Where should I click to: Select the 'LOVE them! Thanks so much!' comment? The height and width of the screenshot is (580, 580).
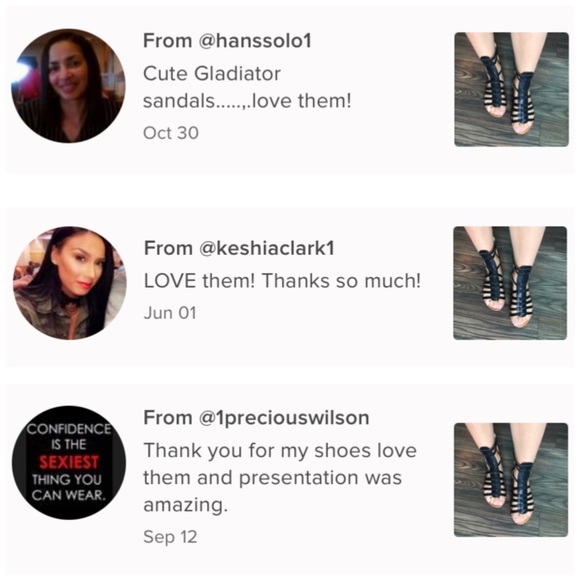pyautogui.click(x=282, y=281)
